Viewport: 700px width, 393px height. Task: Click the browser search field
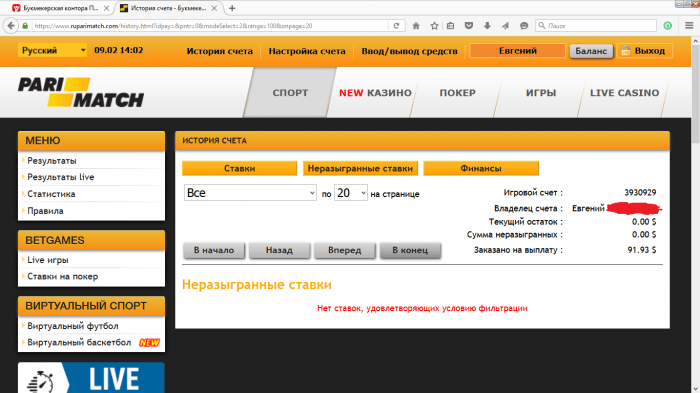(596, 26)
